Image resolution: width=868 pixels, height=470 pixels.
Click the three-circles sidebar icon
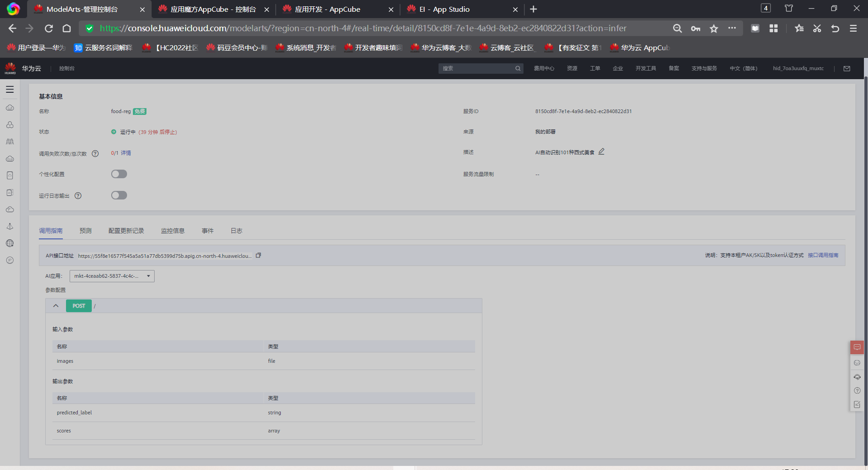click(x=10, y=125)
